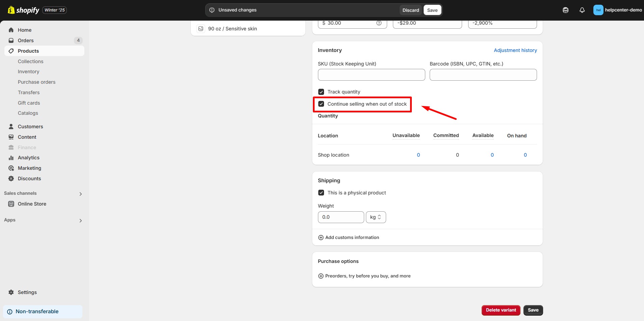Discard unsaved changes in top bar
The height and width of the screenshot is (321, 644).
click(410, 10)
